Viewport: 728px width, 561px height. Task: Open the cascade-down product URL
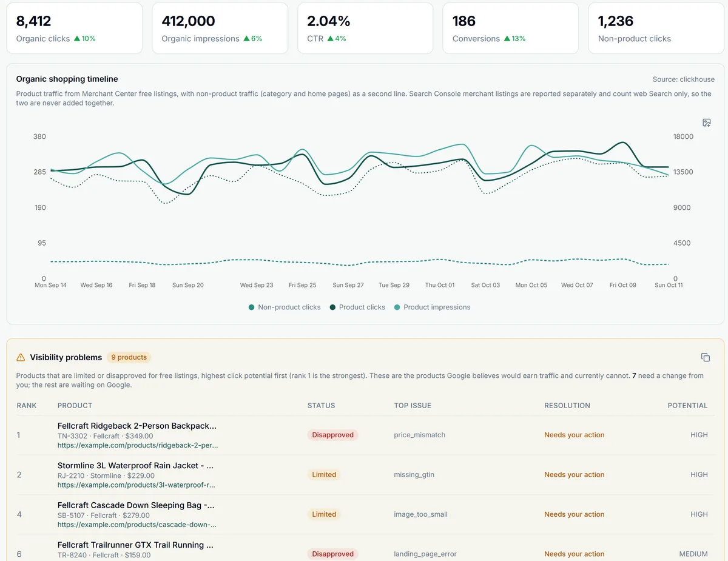(137, 525)
